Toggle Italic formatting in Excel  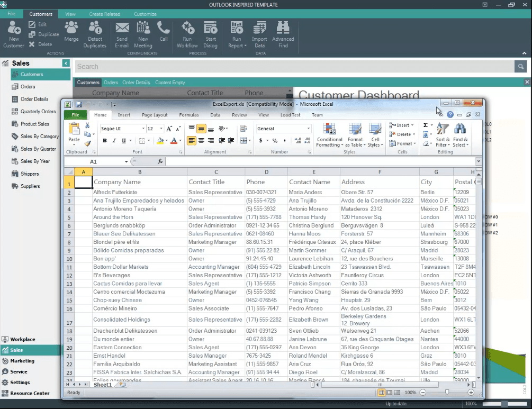114,140
